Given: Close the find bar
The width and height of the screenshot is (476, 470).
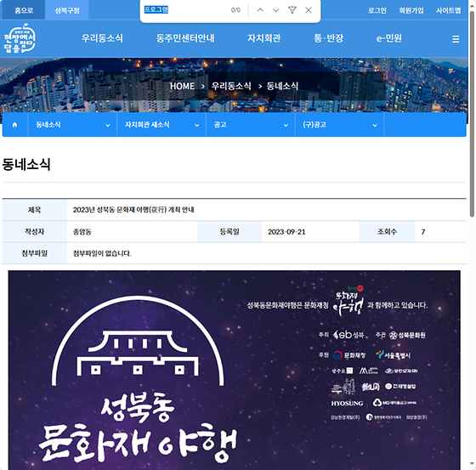Looking at the screenshot, I should (309, 10).
